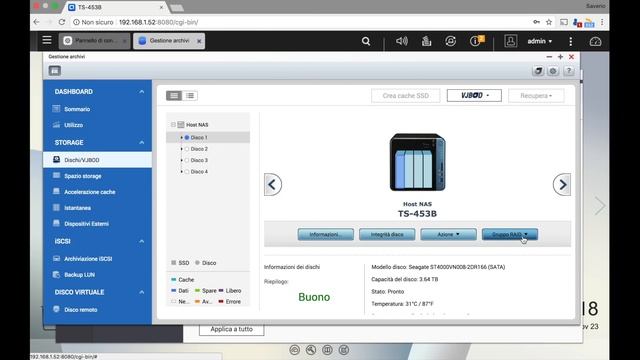The image size is (640, 360).
Task: Go to previous enclosure with left arrow
Action: [273, 184]
